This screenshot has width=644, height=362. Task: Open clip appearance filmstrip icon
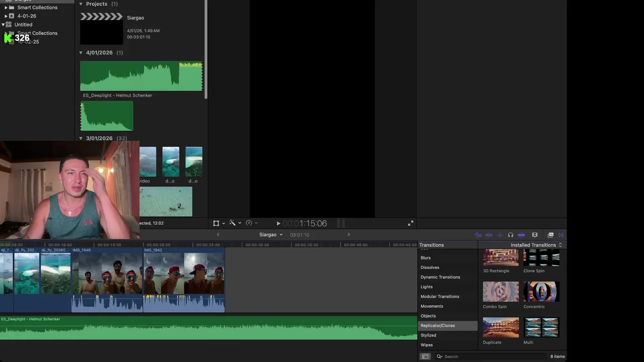tap(535, 235)
